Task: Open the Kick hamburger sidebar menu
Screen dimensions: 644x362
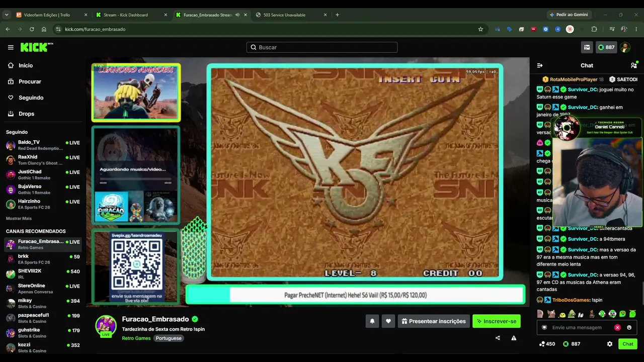Action: [x=11, y=47]
